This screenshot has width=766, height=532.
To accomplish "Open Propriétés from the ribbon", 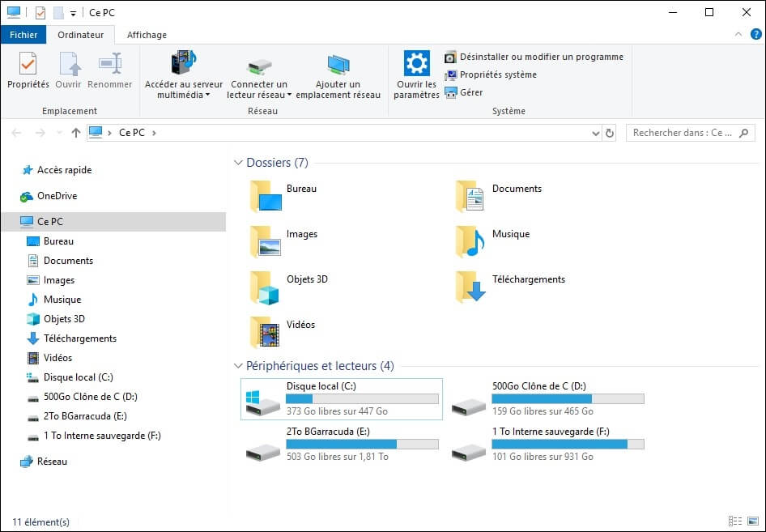I will [28, 73].
